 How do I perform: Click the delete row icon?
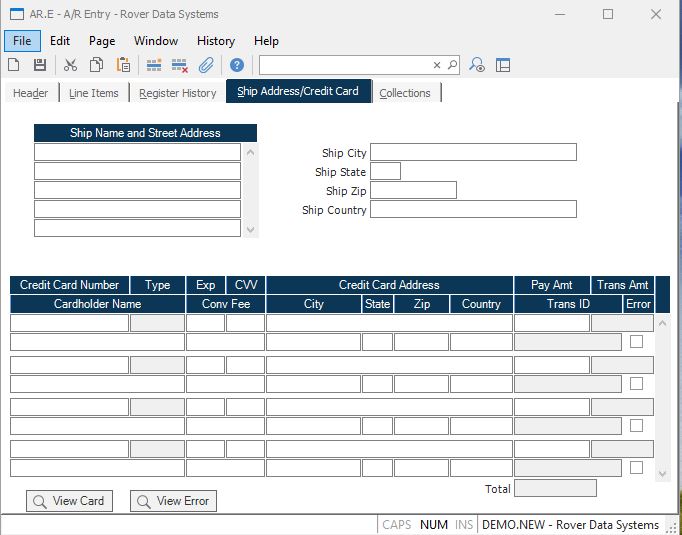180,65
